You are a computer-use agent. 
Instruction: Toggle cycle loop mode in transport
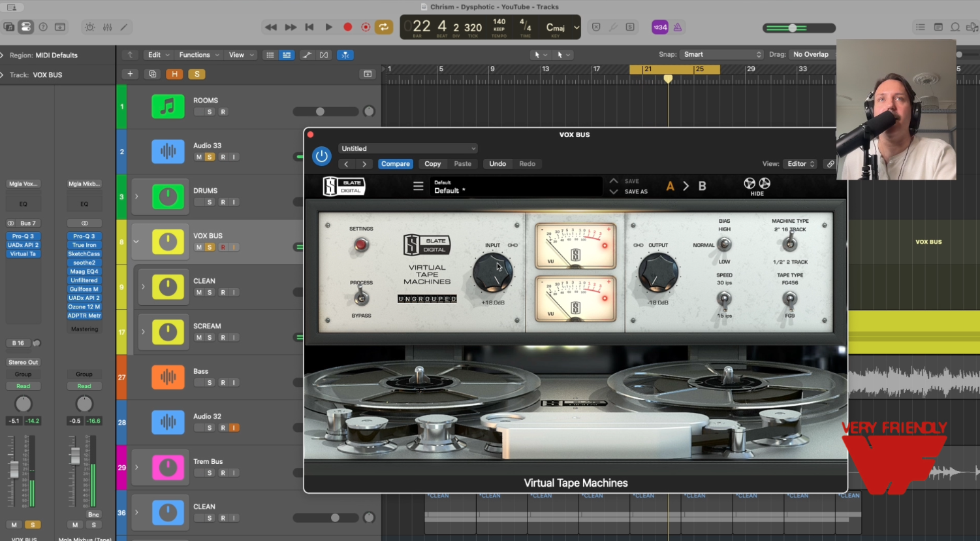(384, 27)
